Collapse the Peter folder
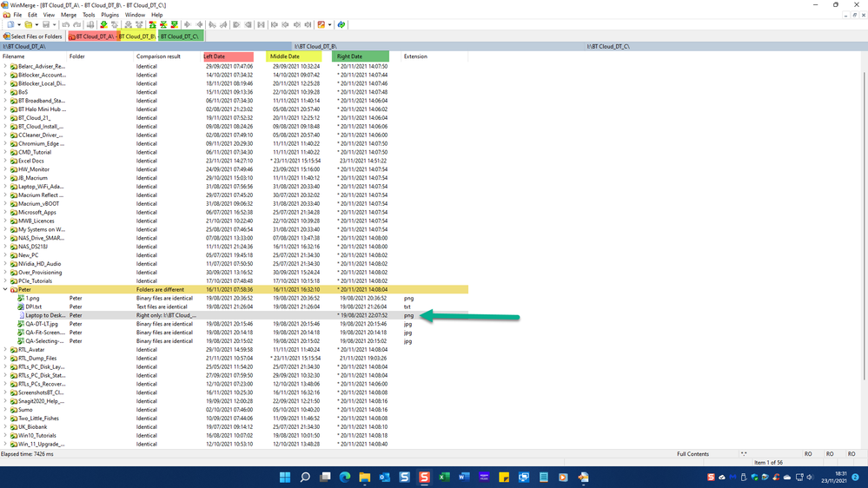Viewport: 868px width, 488px height. [x=5, y=290]
